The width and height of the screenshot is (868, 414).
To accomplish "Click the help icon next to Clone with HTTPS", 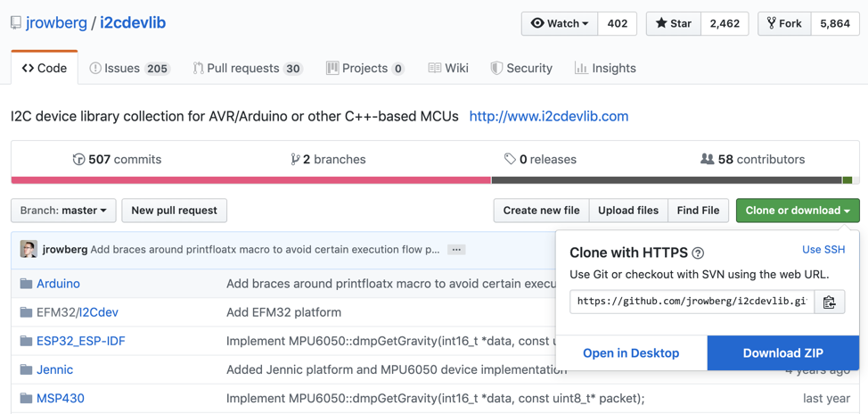I will click(699, 253).
